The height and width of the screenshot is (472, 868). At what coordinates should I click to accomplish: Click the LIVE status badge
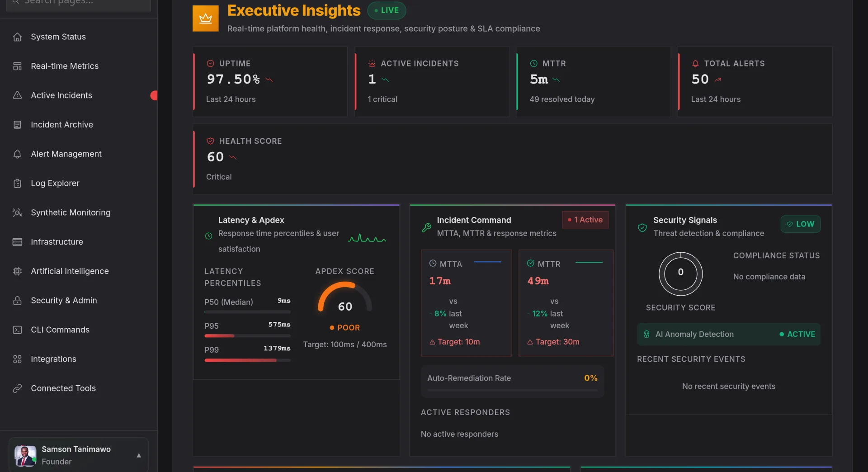[387, 10]
